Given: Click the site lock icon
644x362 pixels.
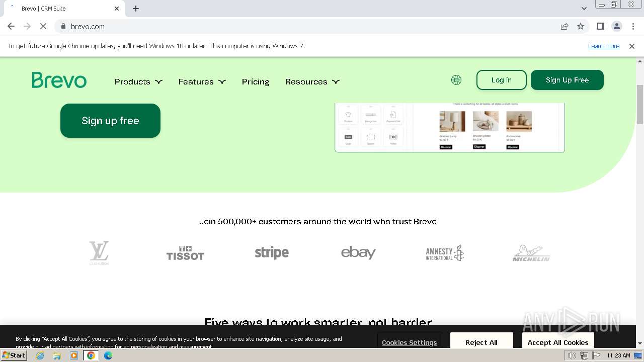Looking at the screenshot, I should coord(63,26).
